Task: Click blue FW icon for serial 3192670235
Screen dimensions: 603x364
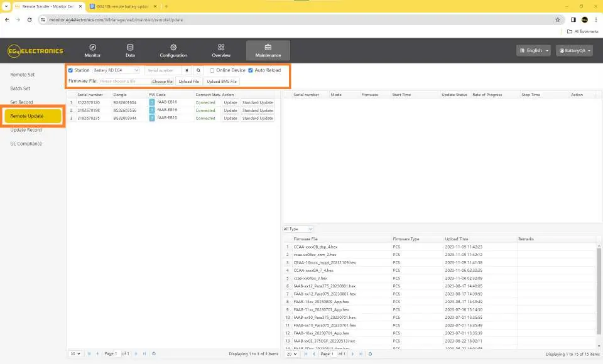Action: [152, 118]
